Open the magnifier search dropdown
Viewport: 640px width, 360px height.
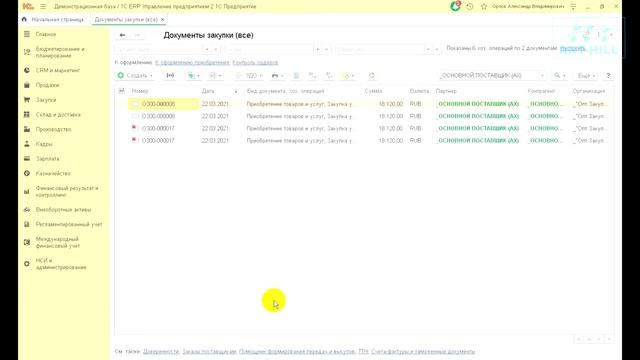(560, 76)
